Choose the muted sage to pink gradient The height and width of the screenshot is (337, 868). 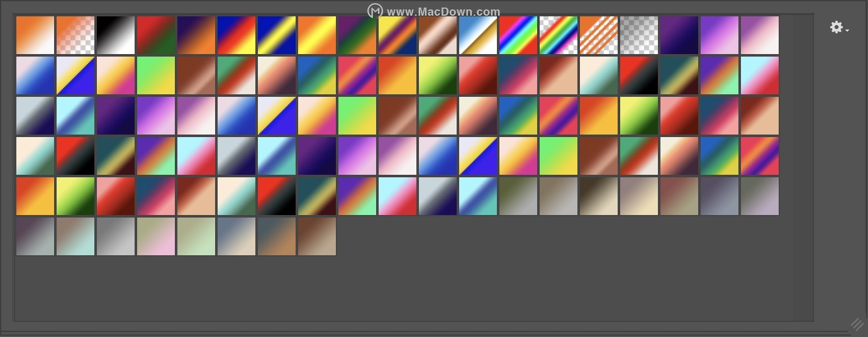156,236
